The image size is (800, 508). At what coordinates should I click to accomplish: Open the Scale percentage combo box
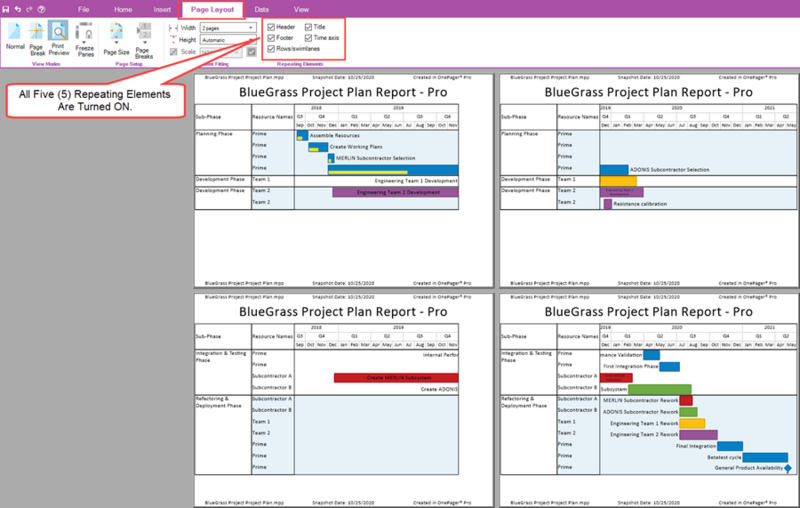(221, 52)
